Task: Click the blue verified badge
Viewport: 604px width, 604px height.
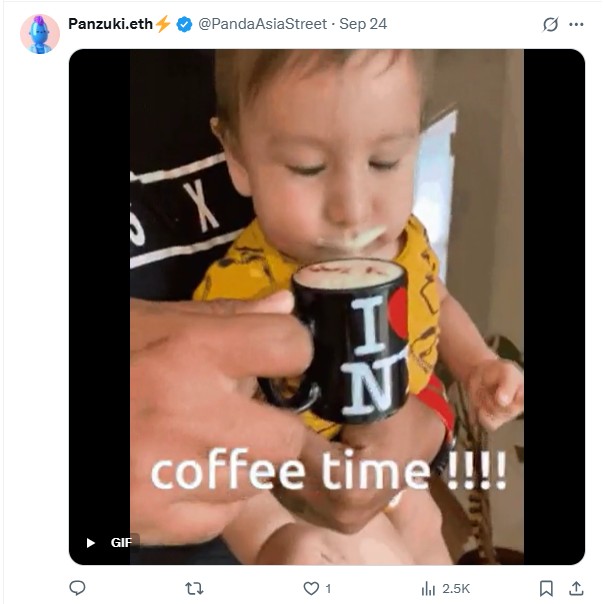Action: click(185, 24)
